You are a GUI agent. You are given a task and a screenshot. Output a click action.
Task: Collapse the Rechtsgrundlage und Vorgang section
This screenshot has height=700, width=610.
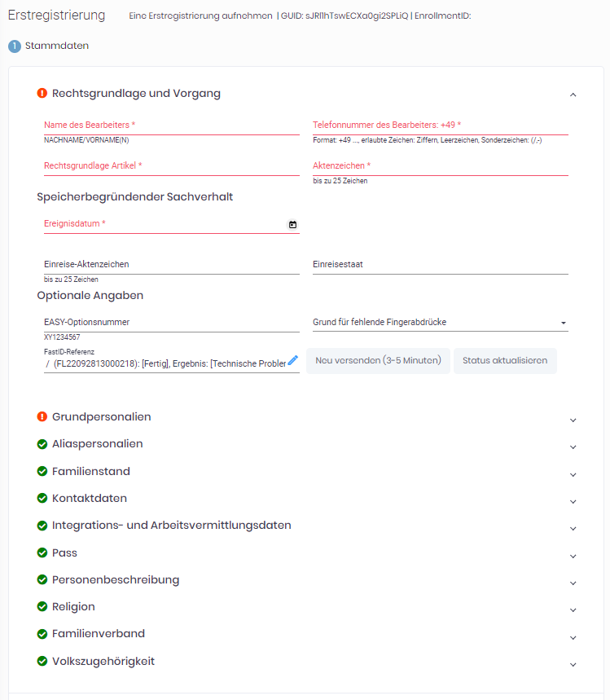pyautogui.click(x=573, y=95)
